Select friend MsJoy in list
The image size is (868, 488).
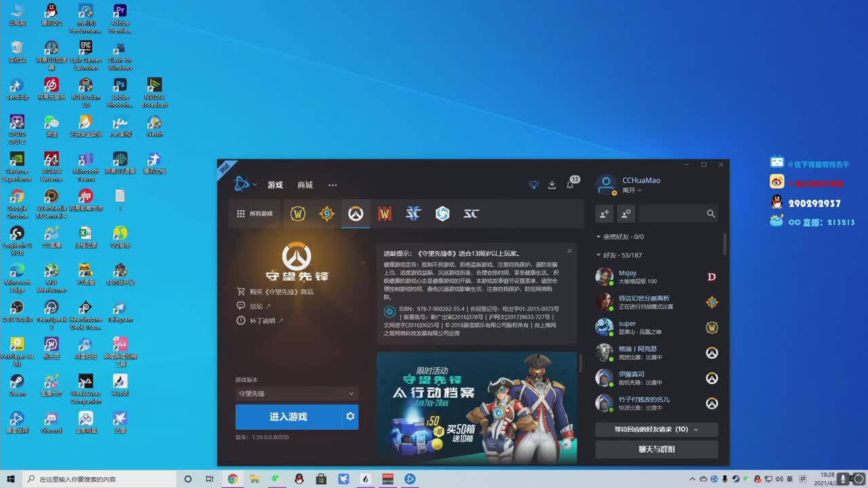pos(656,277)
